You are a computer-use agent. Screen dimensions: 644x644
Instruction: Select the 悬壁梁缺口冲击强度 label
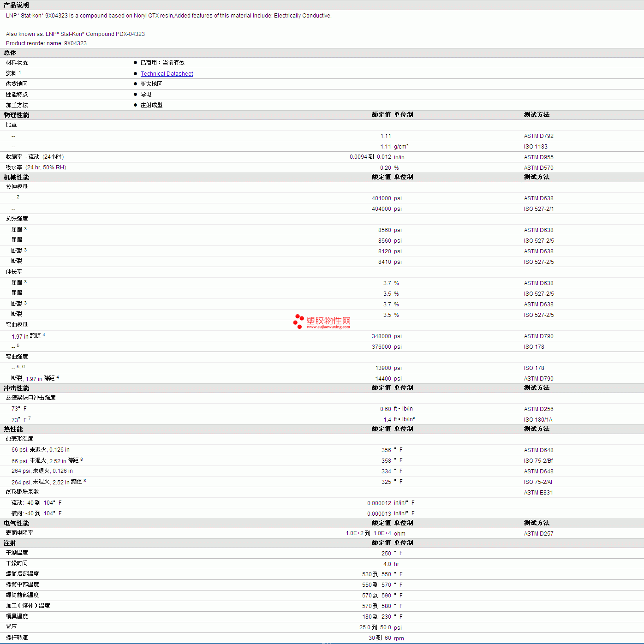[30, 398]
